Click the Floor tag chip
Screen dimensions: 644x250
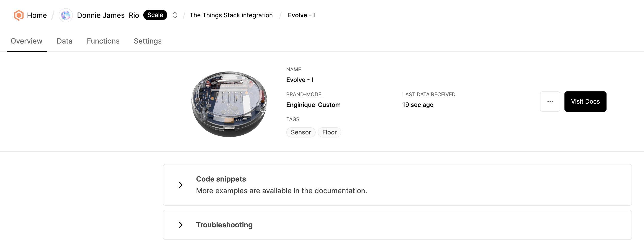coord(329,132)
